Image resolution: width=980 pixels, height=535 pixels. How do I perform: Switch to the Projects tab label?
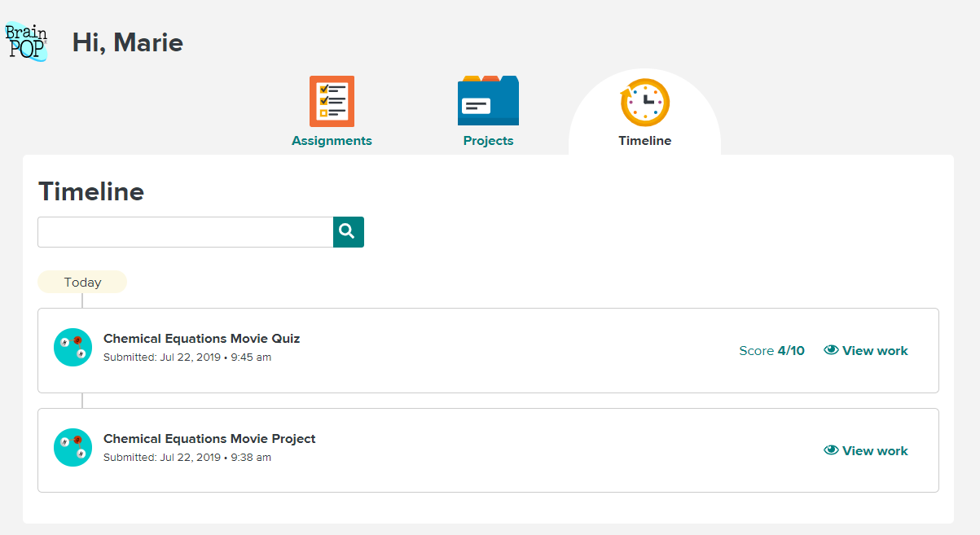coord(488,141)
